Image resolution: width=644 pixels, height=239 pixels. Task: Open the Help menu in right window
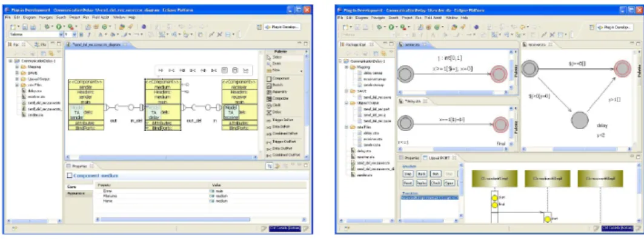click(x=465, y=18)
